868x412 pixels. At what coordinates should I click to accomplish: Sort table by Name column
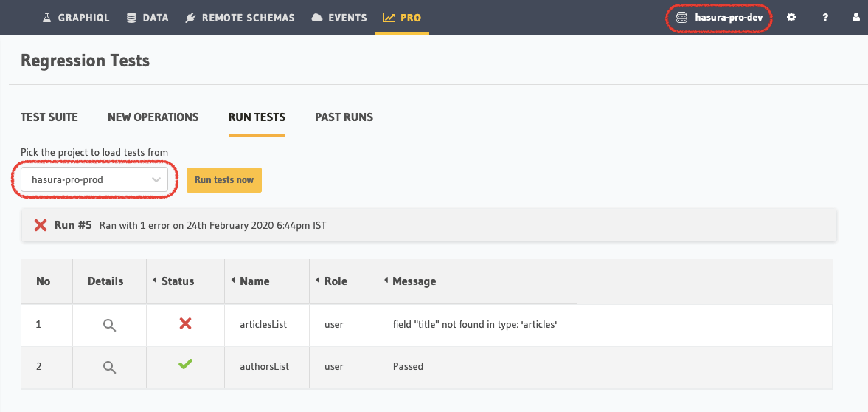coord(254,281)
